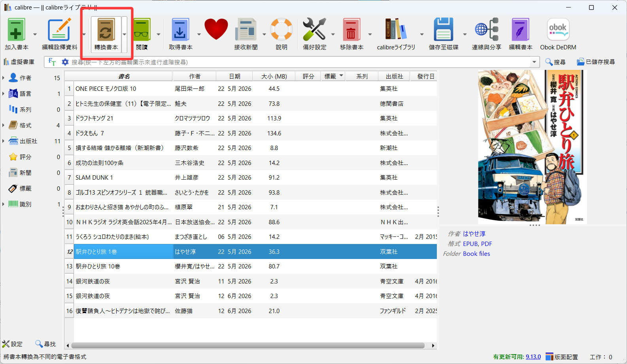The image size is (627, 364).
Task: Click the 轉換書本 convert books icon
Action: point(106,30)
